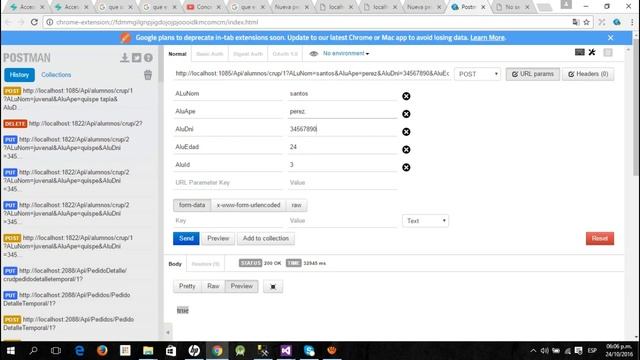Screen dimensions: 640x360
Task: Open Task View from taskbar
Action: tap(56, 351)
